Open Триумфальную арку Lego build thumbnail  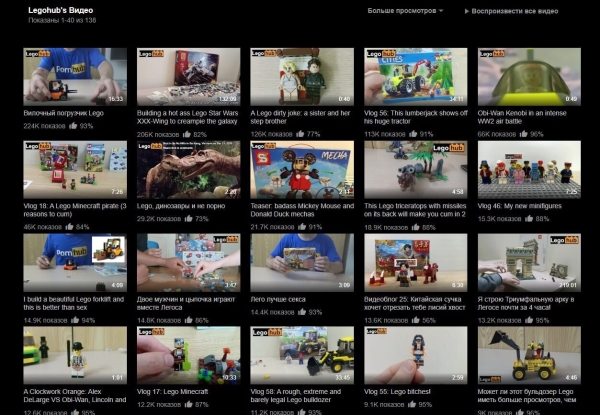pos(529,263)
